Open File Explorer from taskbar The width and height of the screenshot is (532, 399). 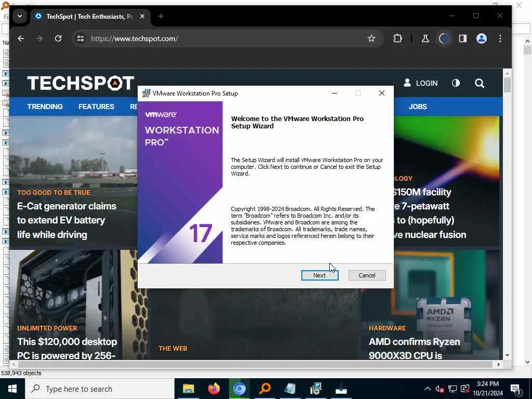pyautogui.click(x=188, y=389)
